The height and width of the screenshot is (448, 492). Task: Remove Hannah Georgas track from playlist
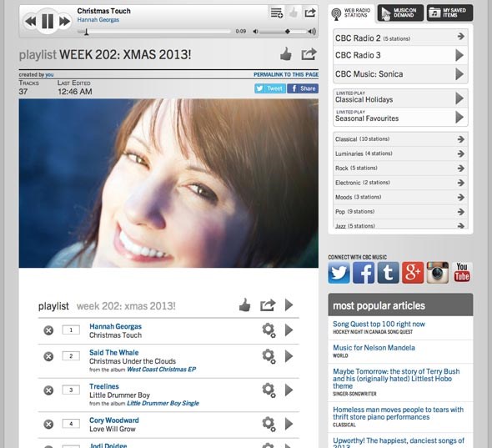(48, 330)
